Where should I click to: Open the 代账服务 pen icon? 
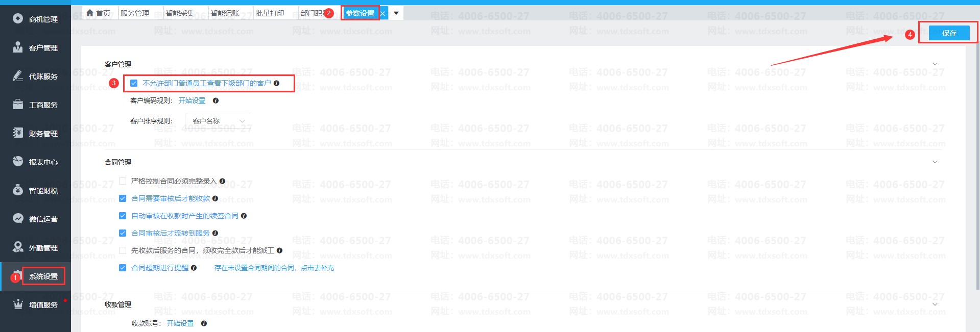pyautogui.click(x=18, y=76)
